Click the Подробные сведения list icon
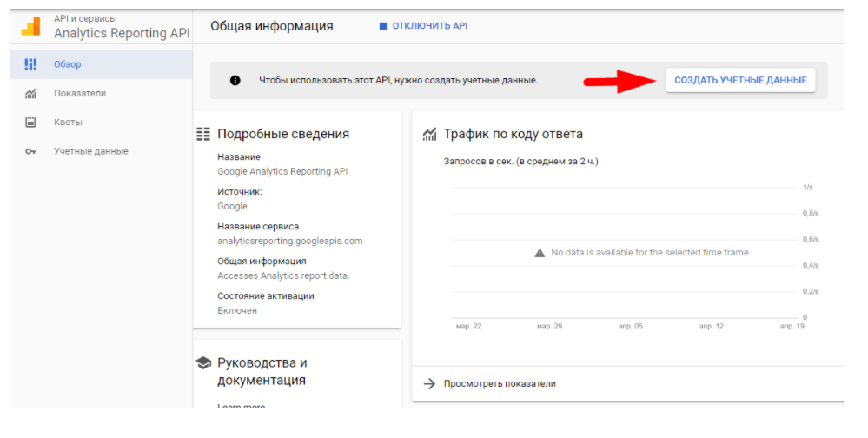This screenshot has height=438, width=868. pos(203,134)
